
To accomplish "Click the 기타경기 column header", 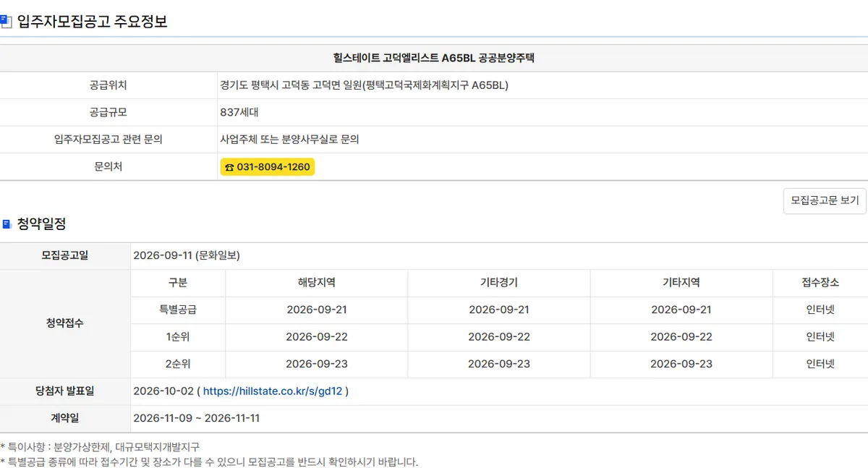I will tap(499, 283).
